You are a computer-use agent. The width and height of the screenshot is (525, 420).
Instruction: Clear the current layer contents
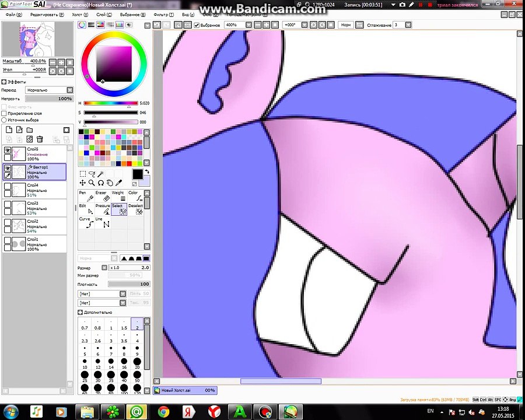tap(30, 139)
